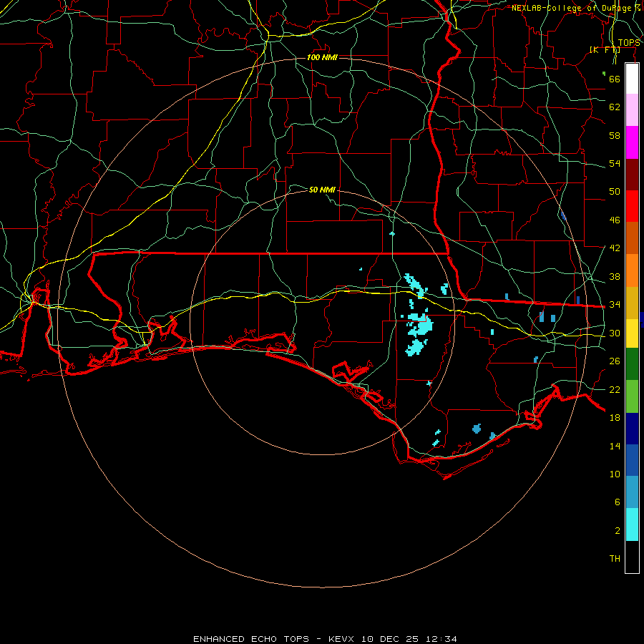Click the black TH threshold swatch
The image size is (644, 644).
632,557
